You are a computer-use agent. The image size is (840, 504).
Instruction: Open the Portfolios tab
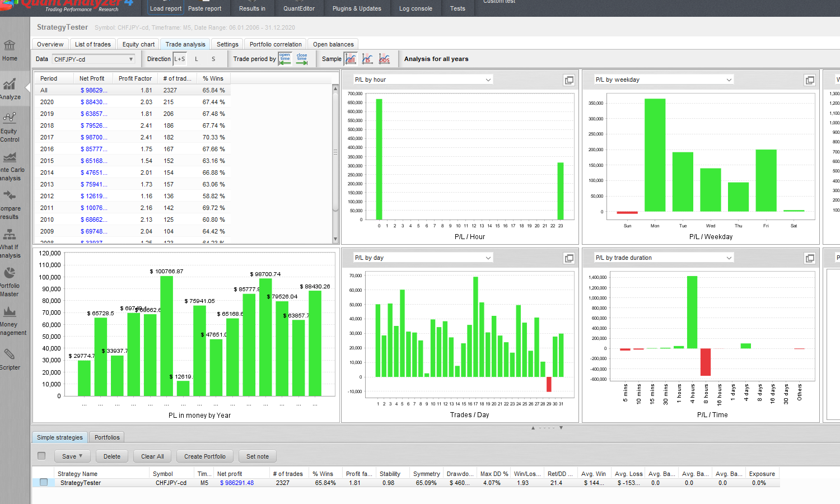point(107,437)
